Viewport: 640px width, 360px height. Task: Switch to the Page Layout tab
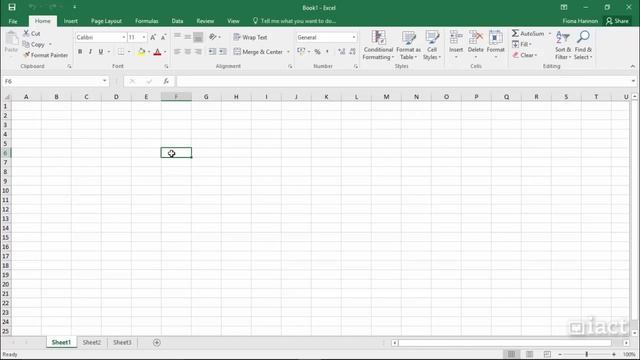106,21
